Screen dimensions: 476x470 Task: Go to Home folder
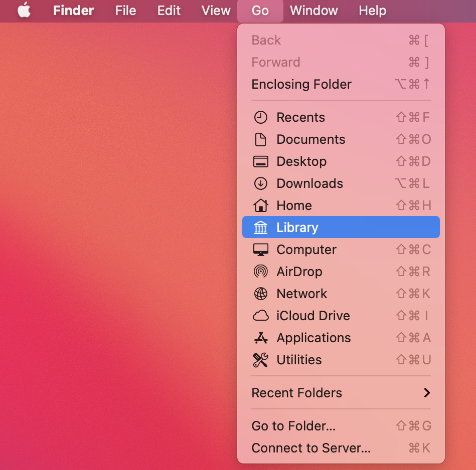click(x=341, y=205)
